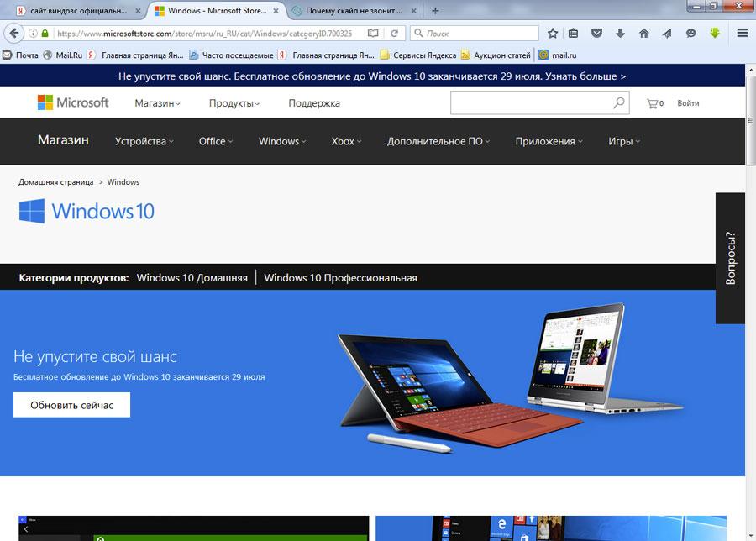756x541 pixels.
Task: Select the Windows 10 Профессиональная category
Action: (340, 278)
